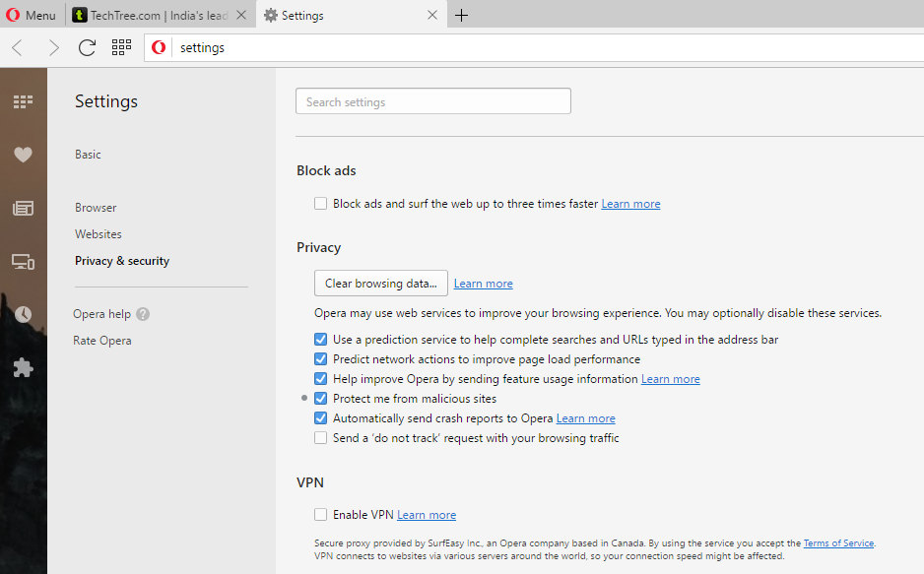Toggle Protect me from malicious sites checkbox
924x574 pixels.
[320, 399]
